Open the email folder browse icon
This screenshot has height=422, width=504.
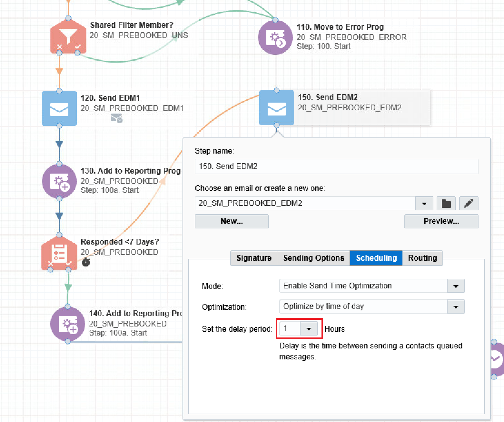pos(446,203)
